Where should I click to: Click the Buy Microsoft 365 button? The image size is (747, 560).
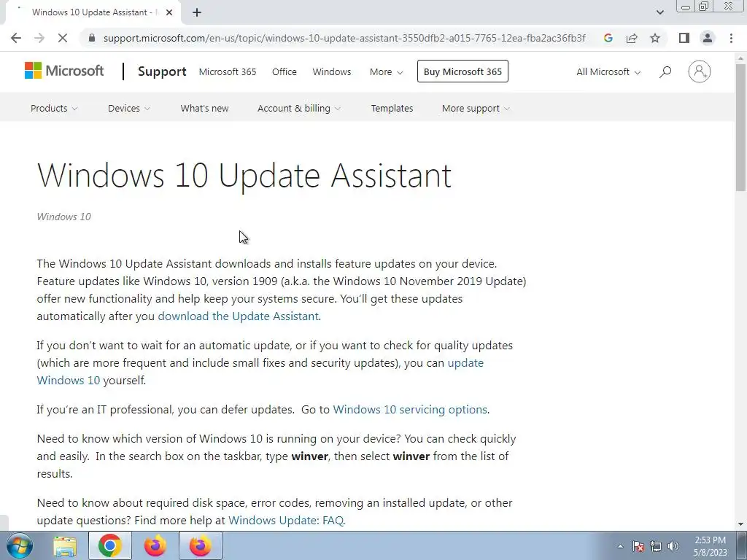click(x=462, y=71)
